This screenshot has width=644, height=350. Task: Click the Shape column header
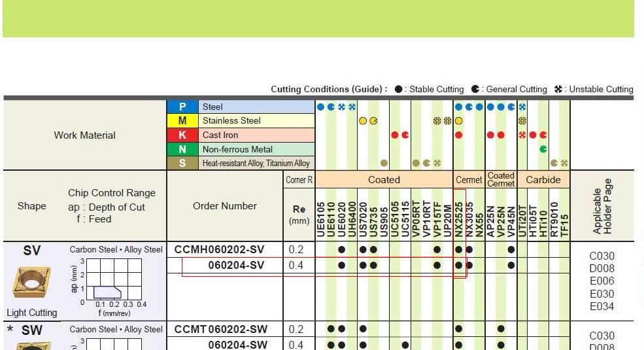[x=31, y=206]
